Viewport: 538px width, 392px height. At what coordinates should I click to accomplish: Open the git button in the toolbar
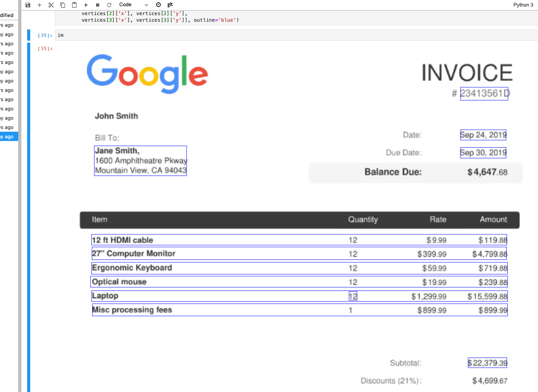pos(170,5)
